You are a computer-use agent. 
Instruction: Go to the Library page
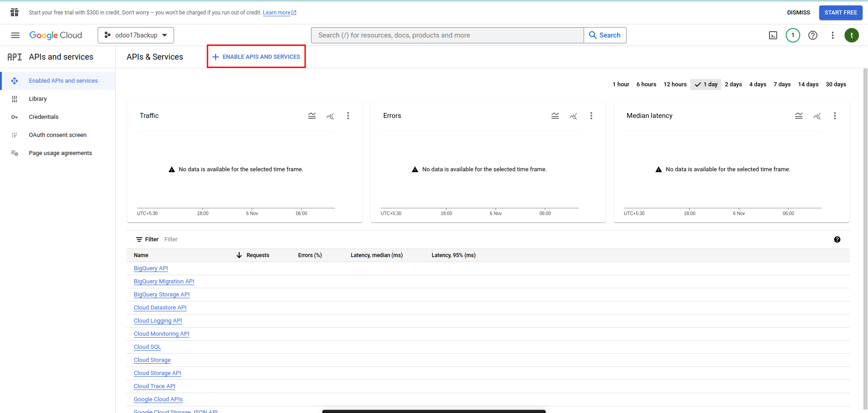[58, 99]
